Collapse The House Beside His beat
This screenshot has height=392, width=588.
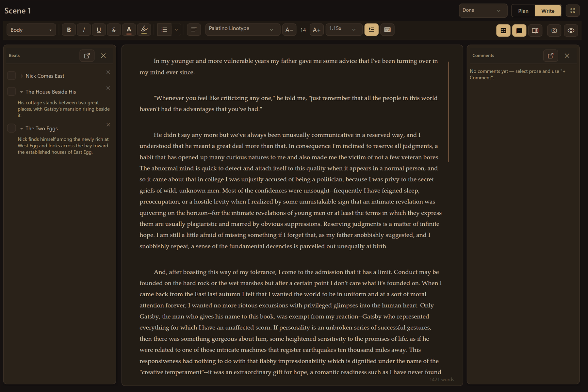pyautogui.click(x=22, y=92)
